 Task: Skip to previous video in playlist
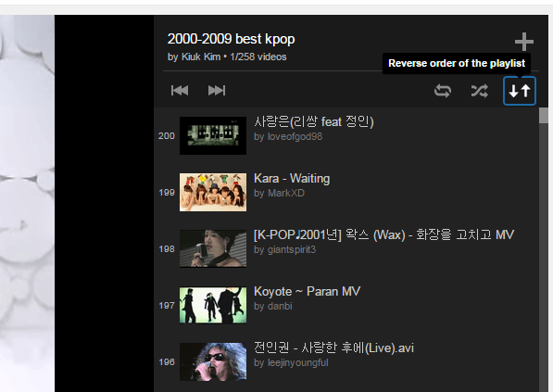point(180,91)
